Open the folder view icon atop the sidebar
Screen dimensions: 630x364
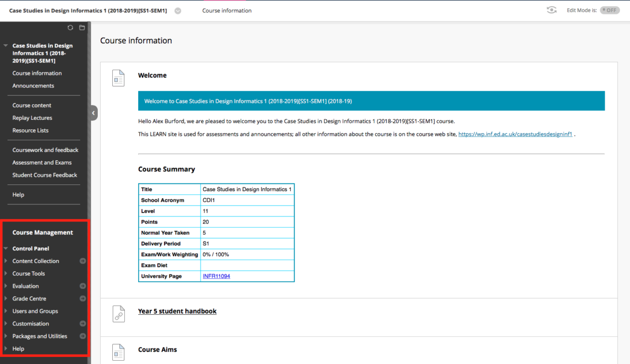click(x=83, y=27)
